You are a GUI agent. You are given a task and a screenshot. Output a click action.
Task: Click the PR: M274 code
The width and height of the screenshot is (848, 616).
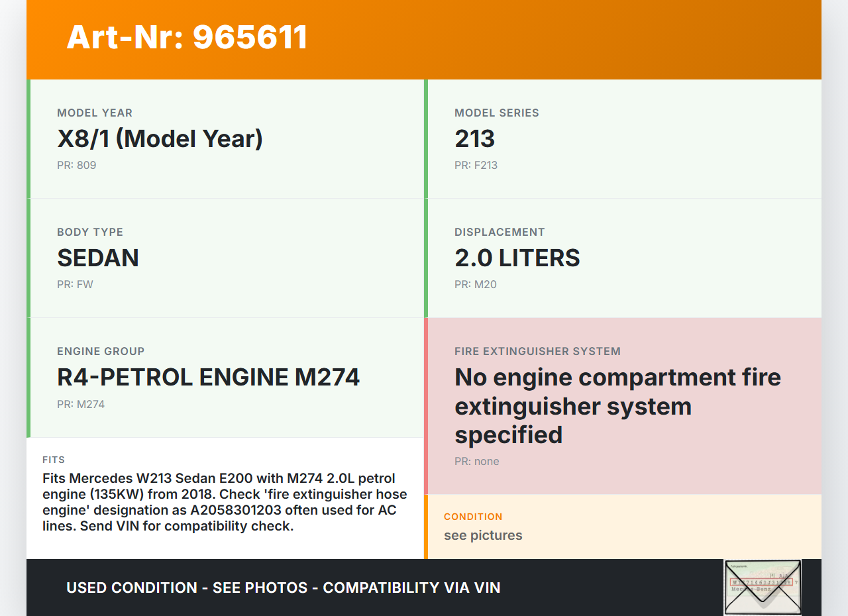click(80, 404)
